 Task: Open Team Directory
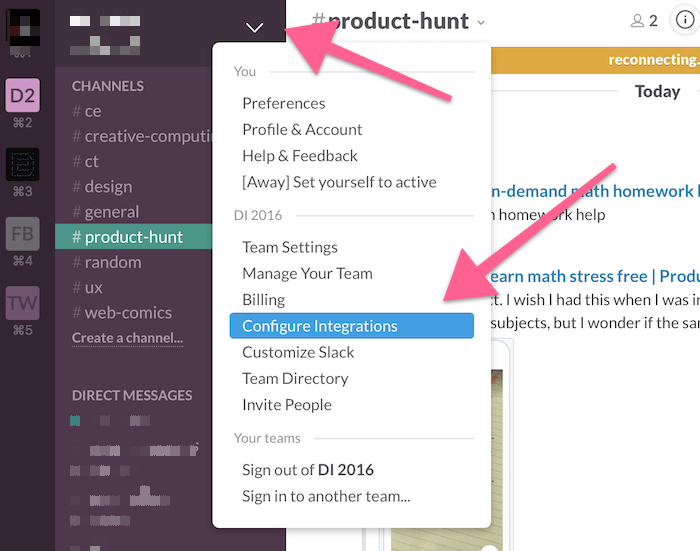[x=295, y=379]
